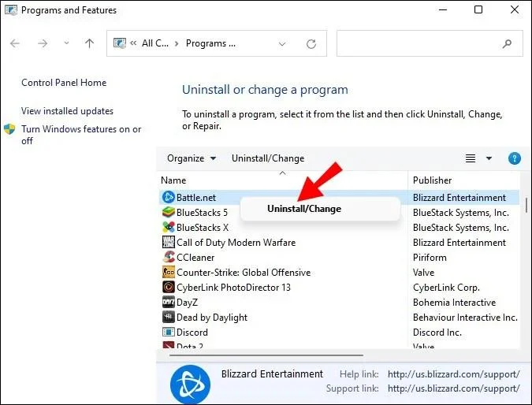
Task: Click the horizontal scrollbar of the list
Action: [266, 355]
